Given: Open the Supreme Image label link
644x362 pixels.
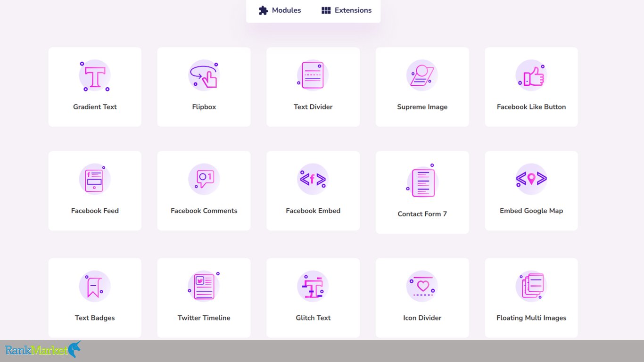Looking at the screenshot, I should 422,107.
